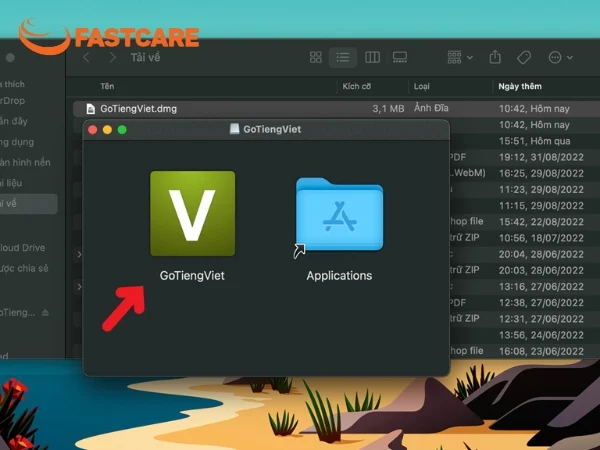Open the iCloud Drive sidebar item
The image size is (600, 450).
[22, 248]
